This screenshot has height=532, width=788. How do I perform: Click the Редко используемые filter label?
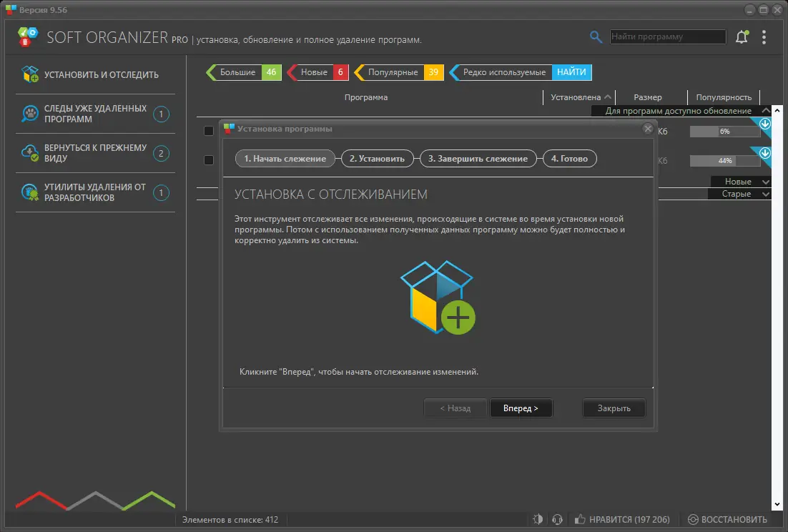pos(504,72)
